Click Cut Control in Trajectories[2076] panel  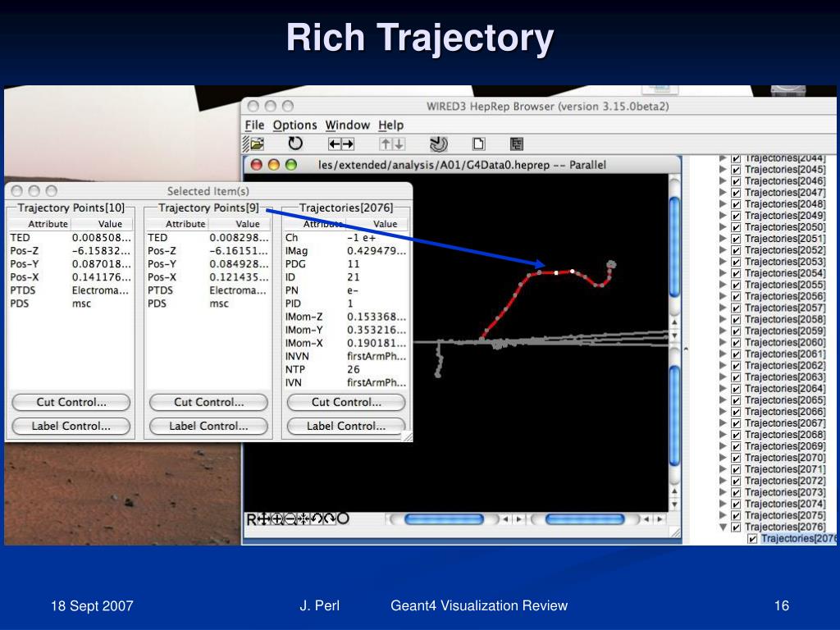[x=346, y=402]
